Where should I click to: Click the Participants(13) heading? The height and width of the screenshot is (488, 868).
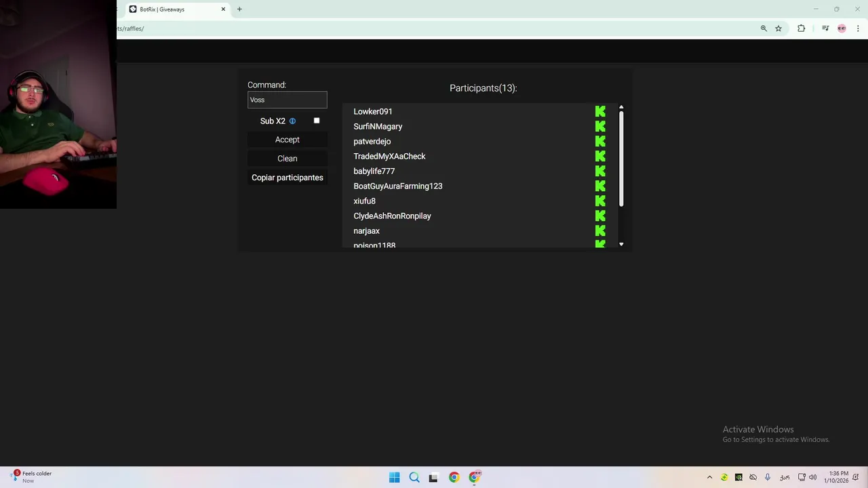tap(483, 88)
